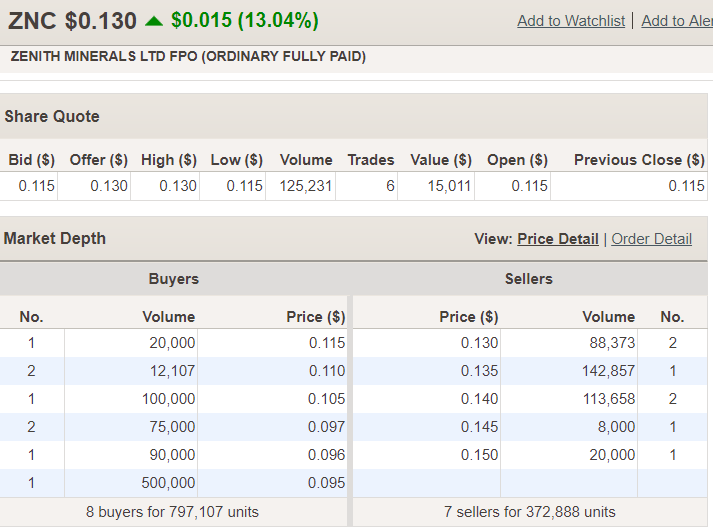Select seller price 0.135

pyautogui.click(x=479, y=371)
